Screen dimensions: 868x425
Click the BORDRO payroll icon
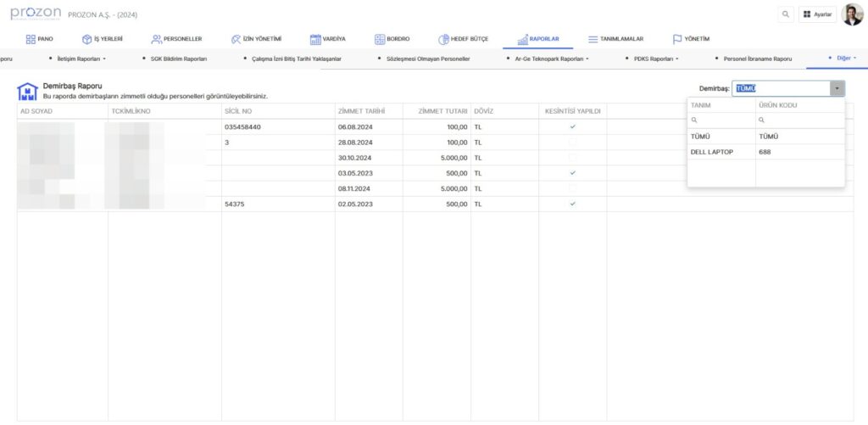[380, 39]
